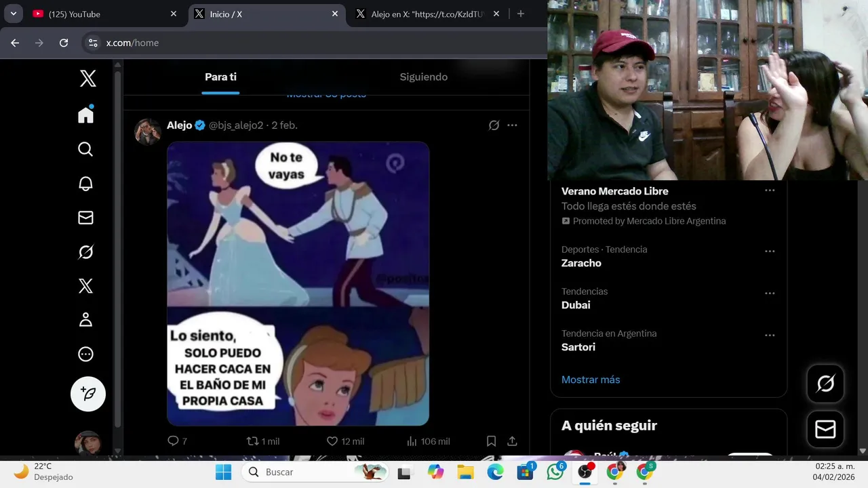The image size is (868, 488).
Task: Open Explore search icon in sidebar
Action: coord(85,149)
